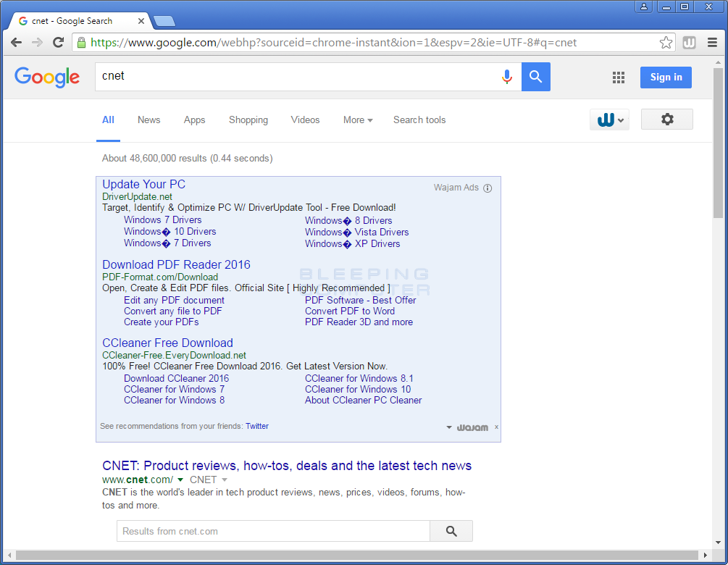Image resolution: width=728 pixels, height=565 pixels.
Task: Click the Wajam extension icon beside address bar
Action: click(688, 43)
